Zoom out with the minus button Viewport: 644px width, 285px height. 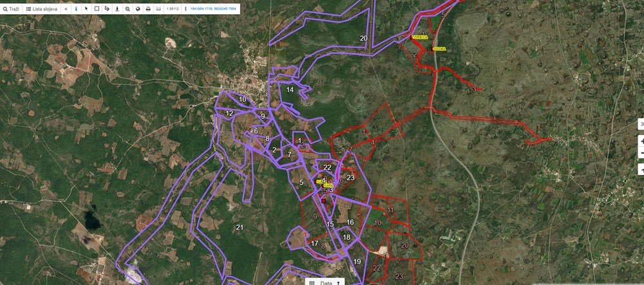point(641,153)
